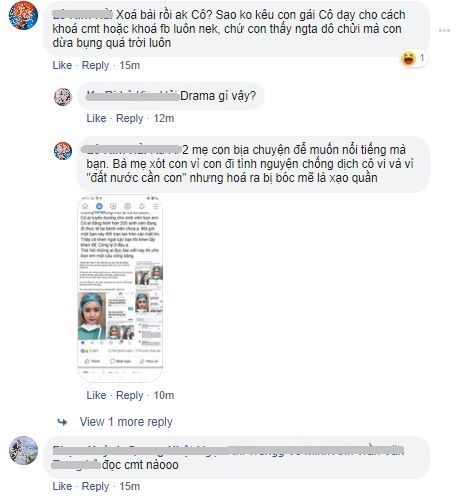The width and height of the screenshot is (461, 496).
Task: Click the 12m timestamp under Drama reply
Action: click(164, 118)
